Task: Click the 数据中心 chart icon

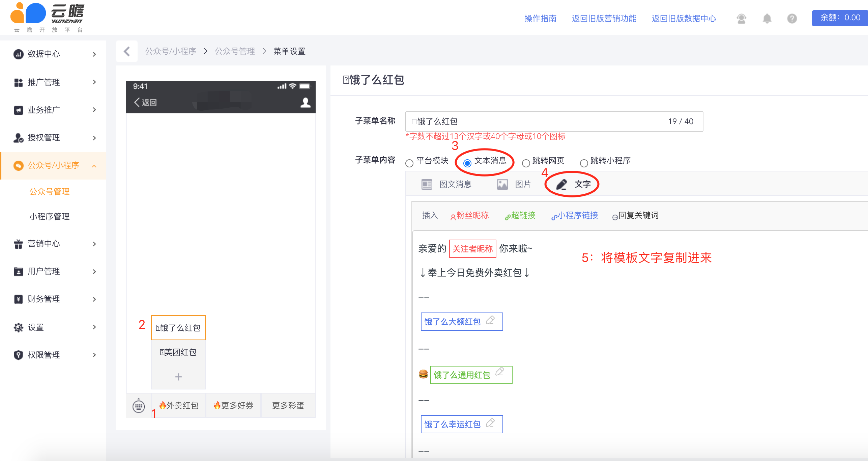Action: [18, 54]
